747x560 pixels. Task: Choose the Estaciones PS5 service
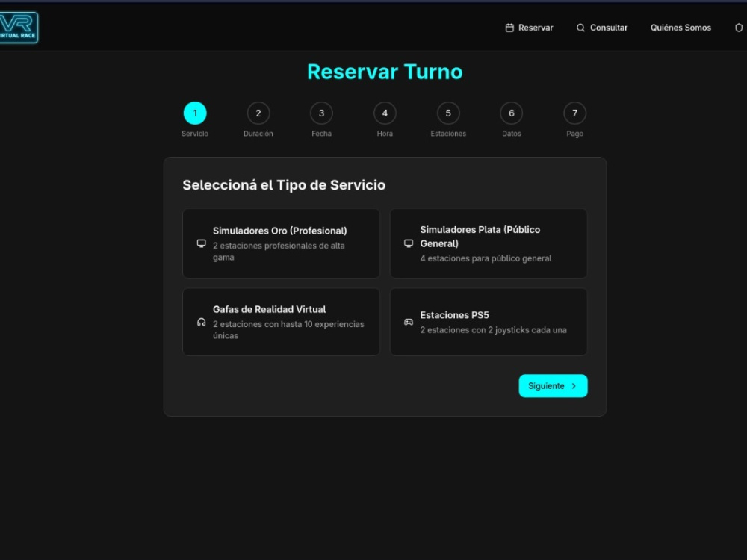tap(489, 322)
